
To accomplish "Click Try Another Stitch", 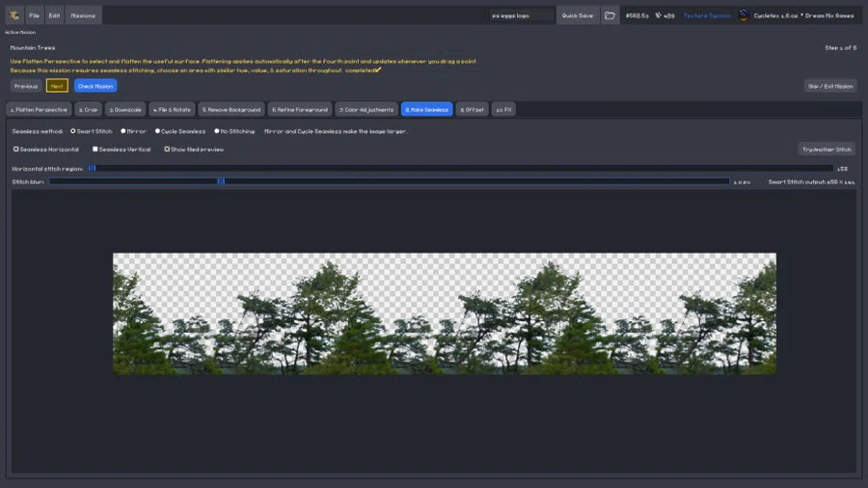I will pyautogui.click(x=827, y=149).
